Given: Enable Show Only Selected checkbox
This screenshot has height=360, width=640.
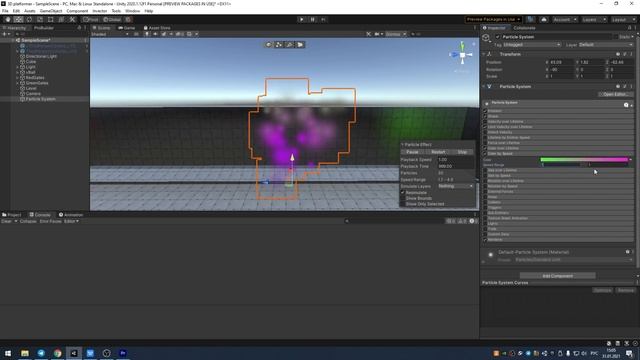Looking at the screenshot, I should click(x=402, y=204).
